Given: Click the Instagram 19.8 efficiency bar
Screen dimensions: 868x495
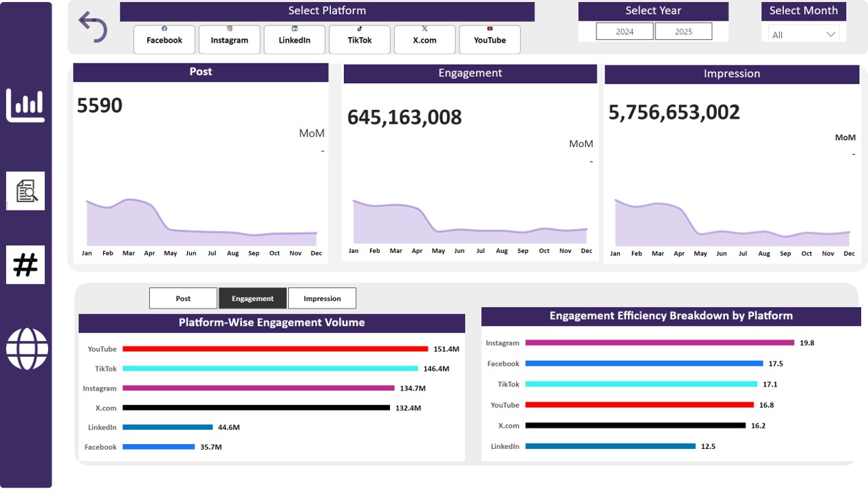Looking at the screenshot, I should click(x=660, y=342).
